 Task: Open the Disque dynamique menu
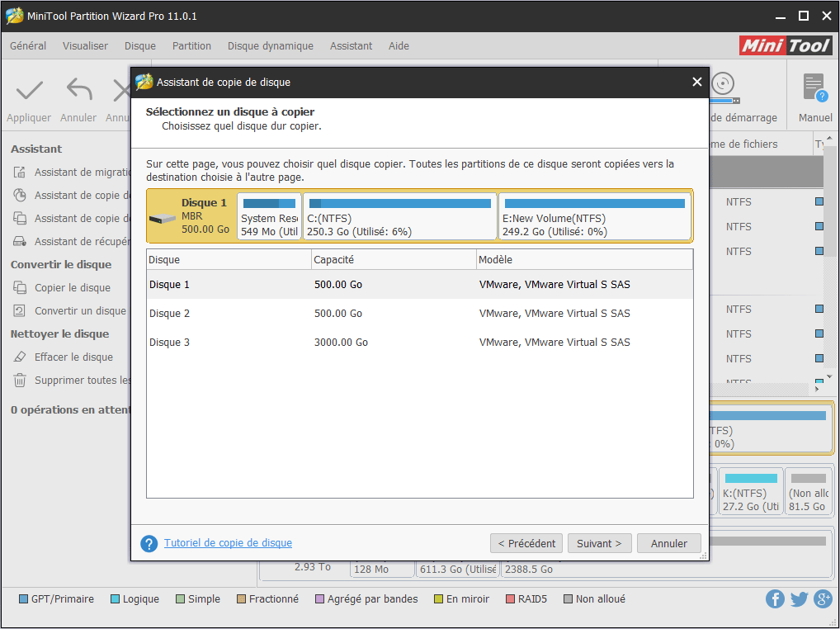coord(271,46)
